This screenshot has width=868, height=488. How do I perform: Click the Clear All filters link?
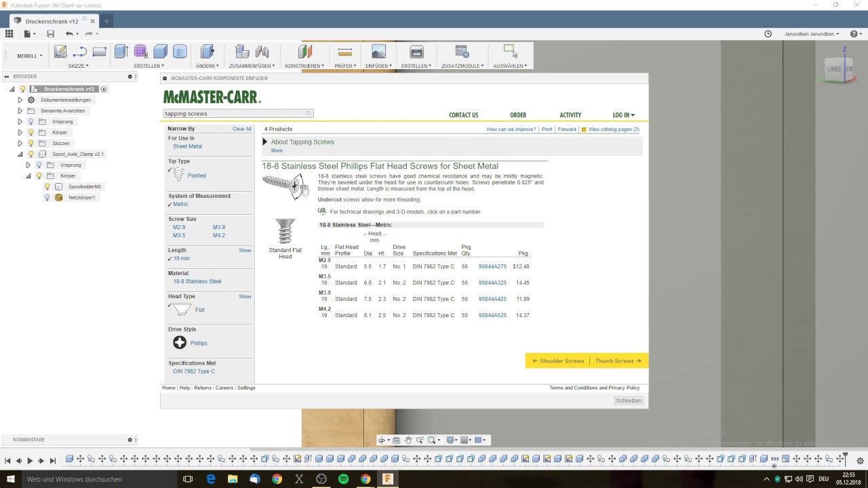(242, 129)
